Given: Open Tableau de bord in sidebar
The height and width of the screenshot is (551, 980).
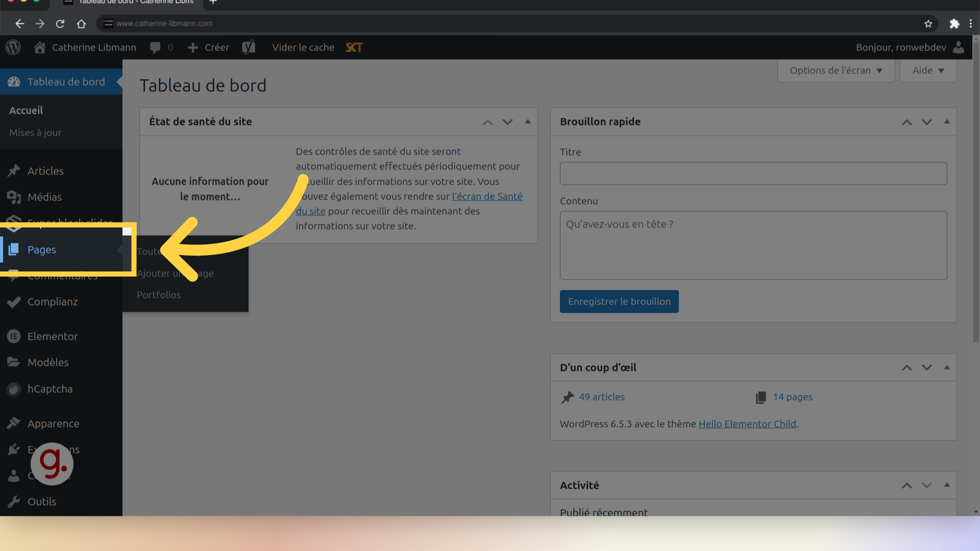Looking at the screenshot, I should (x=61, y=82).
